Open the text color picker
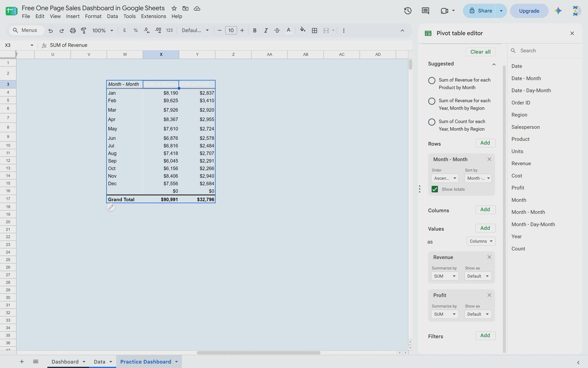 pyautogui.click(x=288, y=31)
